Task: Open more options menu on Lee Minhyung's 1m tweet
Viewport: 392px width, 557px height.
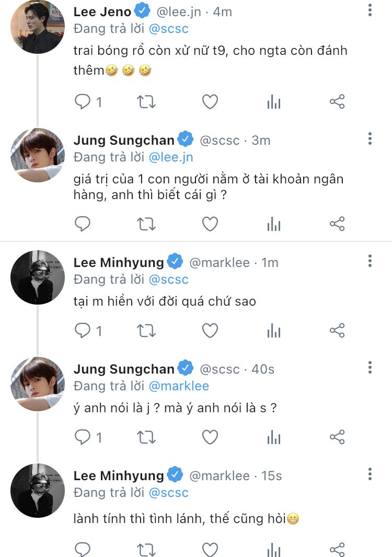Action: (370, 261)
